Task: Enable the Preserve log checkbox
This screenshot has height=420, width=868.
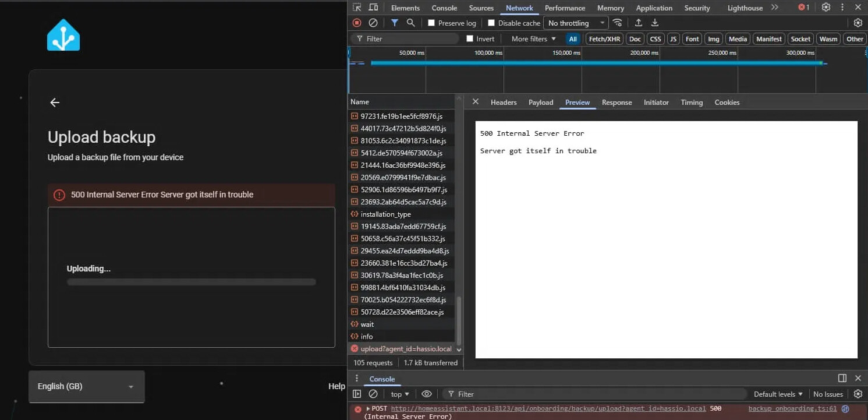Action: (x=431, y=23)
